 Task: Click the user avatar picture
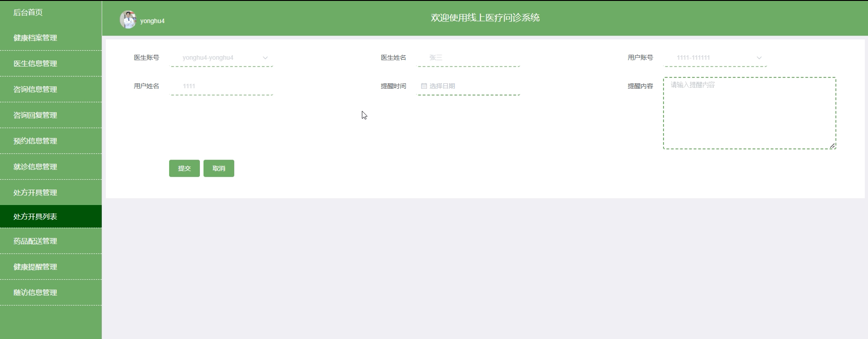click(128, 20)
